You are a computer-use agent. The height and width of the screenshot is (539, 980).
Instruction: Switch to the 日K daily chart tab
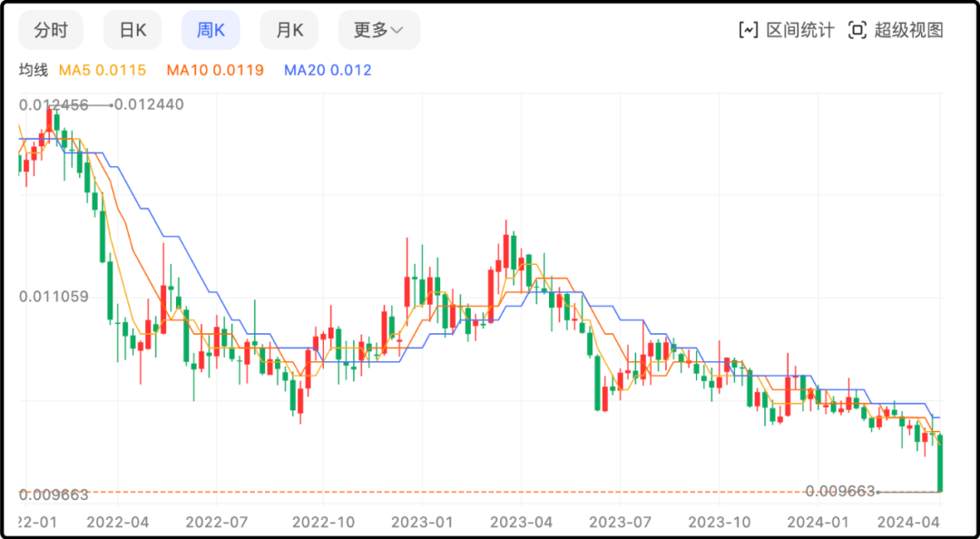click(132, 30)
